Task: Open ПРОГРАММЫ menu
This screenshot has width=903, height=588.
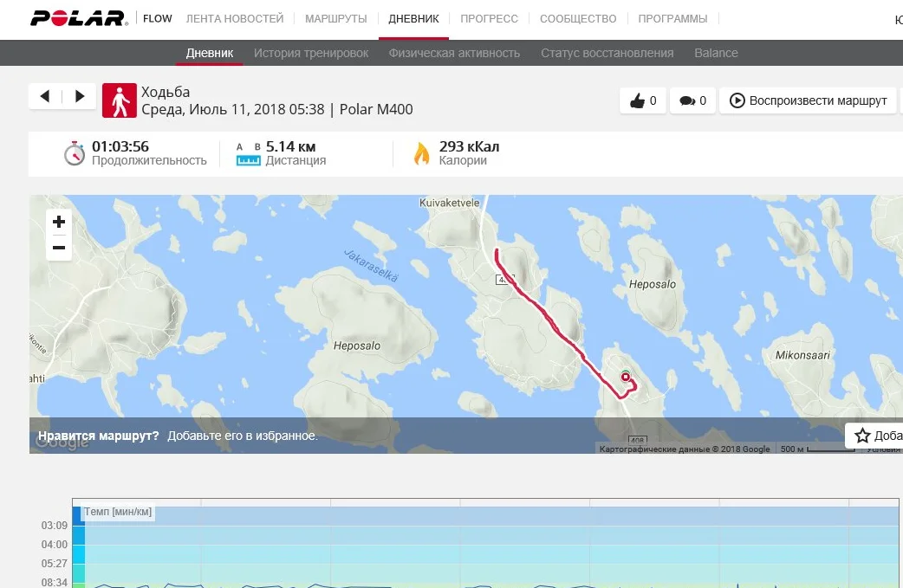Action: tap(672, 19)
